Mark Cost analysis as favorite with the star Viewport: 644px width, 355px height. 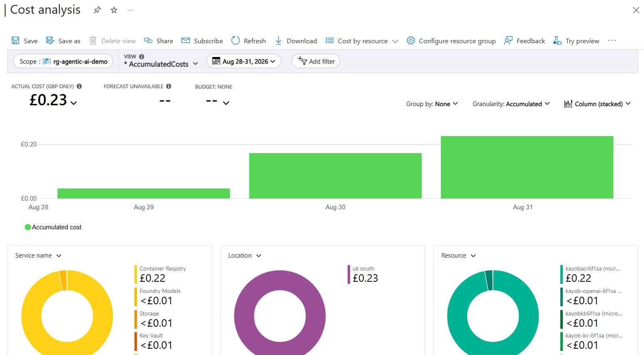[114, 10]
